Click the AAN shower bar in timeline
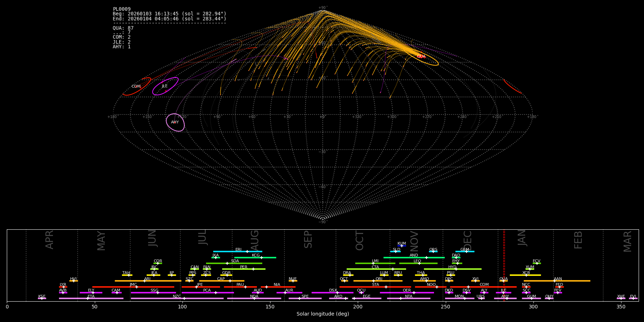The height and width of the screenshot is (322, 644). [x=557, y=281]
